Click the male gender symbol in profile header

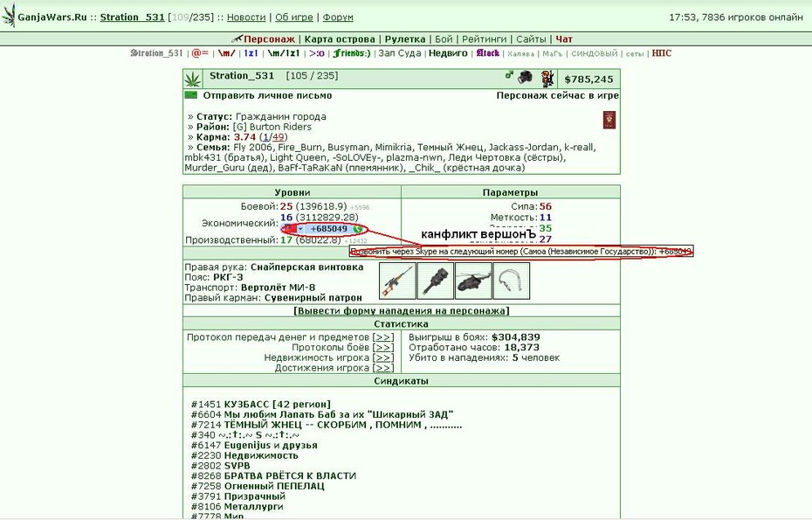[x=509, y=75]
